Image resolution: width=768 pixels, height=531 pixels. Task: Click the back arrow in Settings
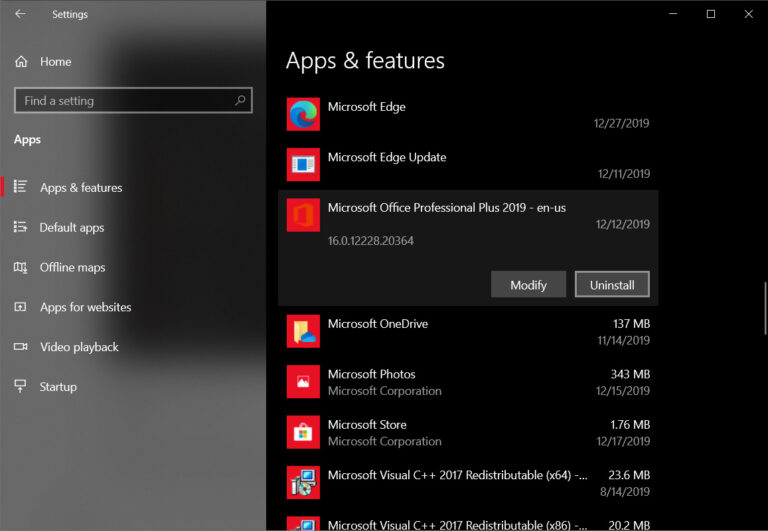pyautogui.click(x=20, y=14)
